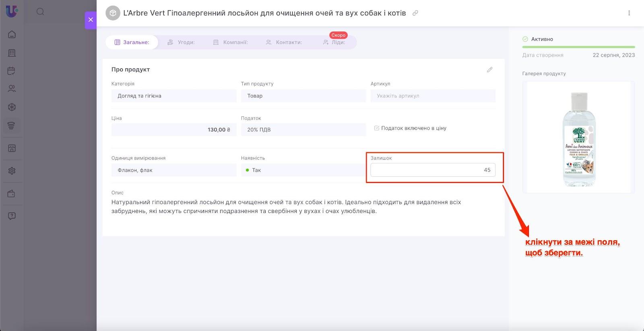Screen dimensions: 644x331
Task: Open the Одиниця вимірювання dropdown
Action: pyautogui.click(x=174, y=170)
